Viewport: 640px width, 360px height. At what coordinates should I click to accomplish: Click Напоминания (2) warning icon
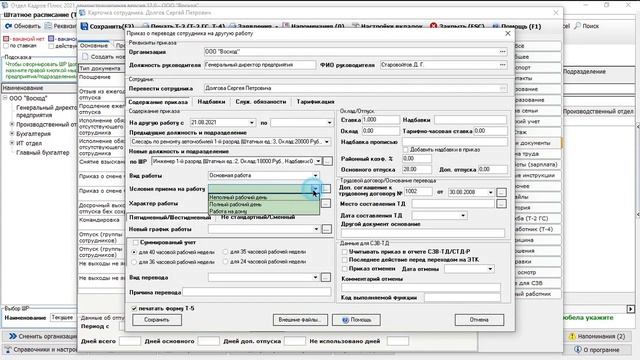click(572, 336)
